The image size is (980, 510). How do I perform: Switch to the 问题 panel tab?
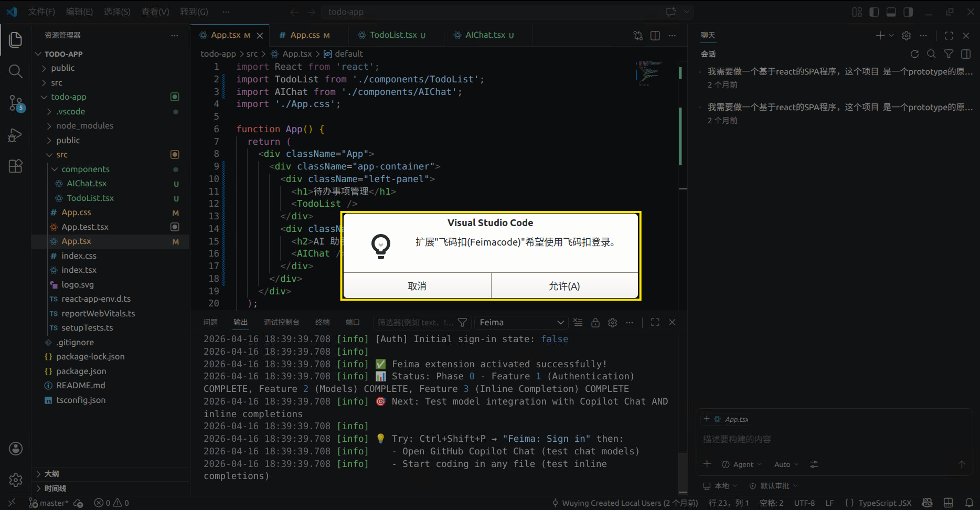(210, 322)
